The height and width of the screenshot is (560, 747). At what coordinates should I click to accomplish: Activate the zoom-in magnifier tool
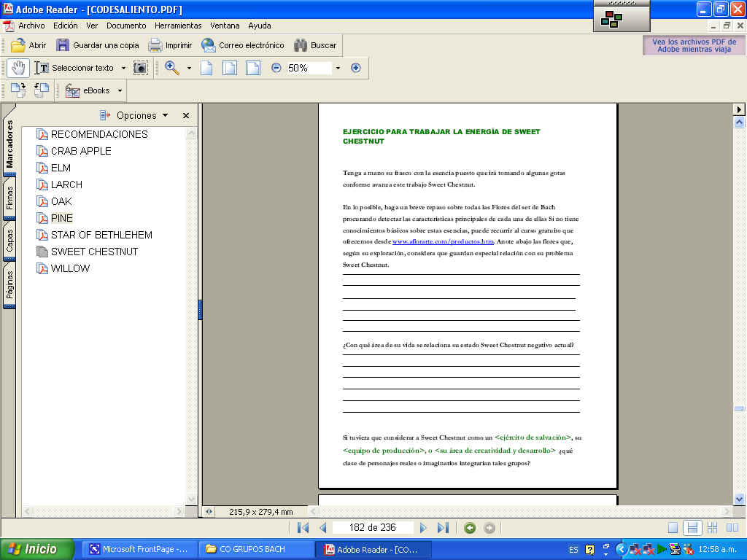point(172,68)
